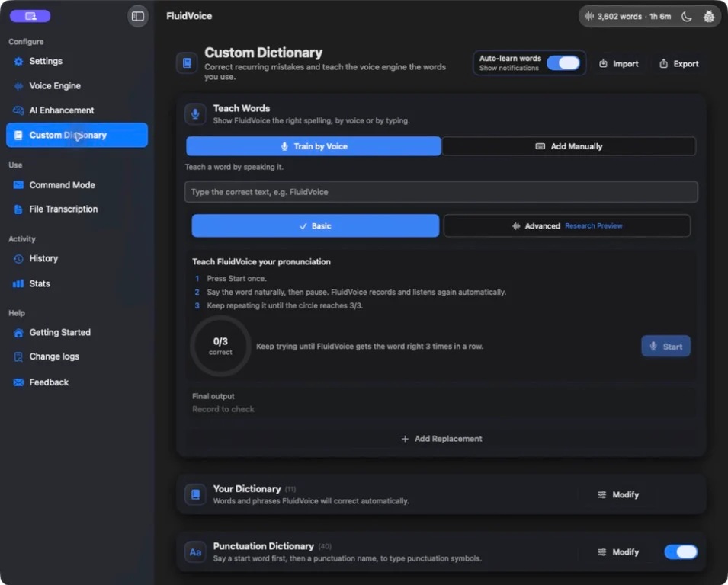728x585 pixels.
Task: Click the Voice Engine waveform icon
Action: 18,86
